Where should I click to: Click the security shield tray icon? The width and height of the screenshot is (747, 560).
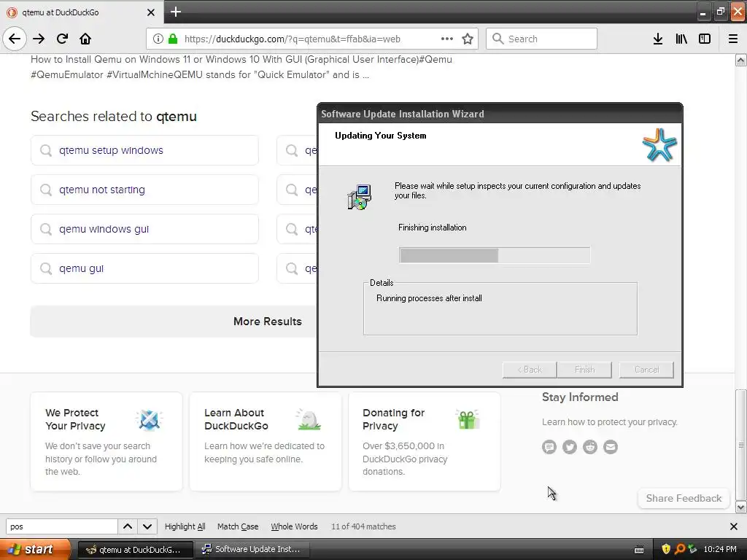point(666,549)
